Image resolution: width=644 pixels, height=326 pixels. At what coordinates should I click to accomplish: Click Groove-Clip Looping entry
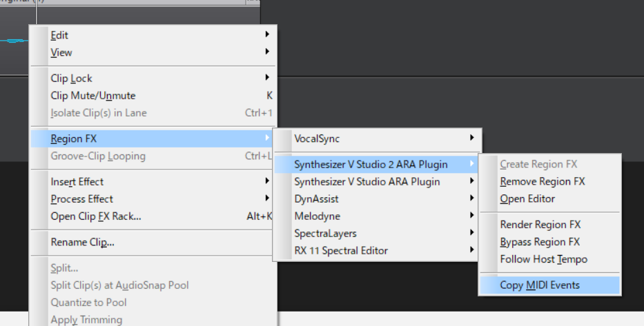tap(153, 156)
